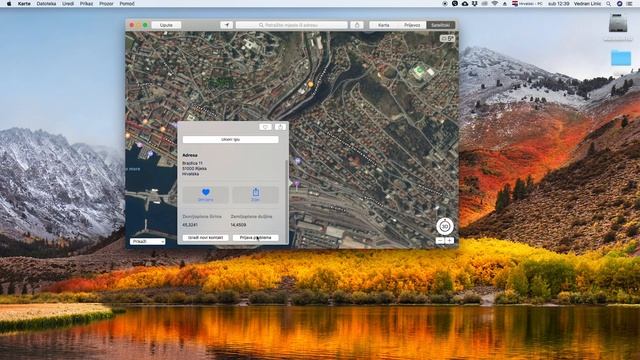Switch to the Satelitski satellite view
The height and width of the screenshot is (360, 640).
[x=441, y=25]
